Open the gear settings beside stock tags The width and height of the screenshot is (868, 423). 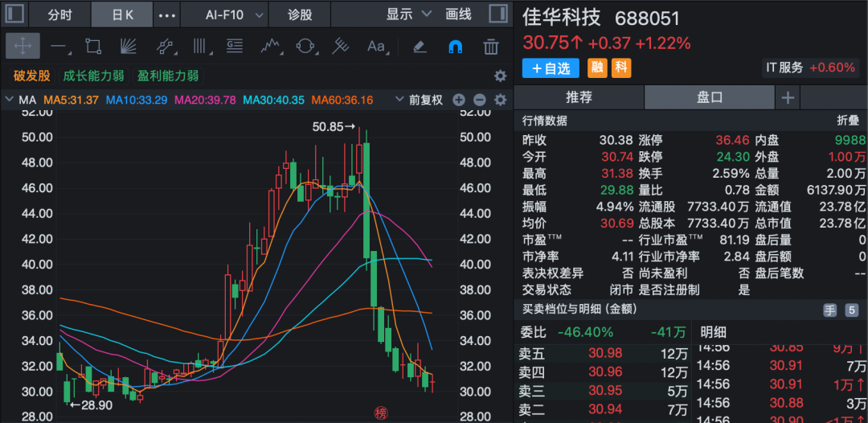(x=500, y=76)
